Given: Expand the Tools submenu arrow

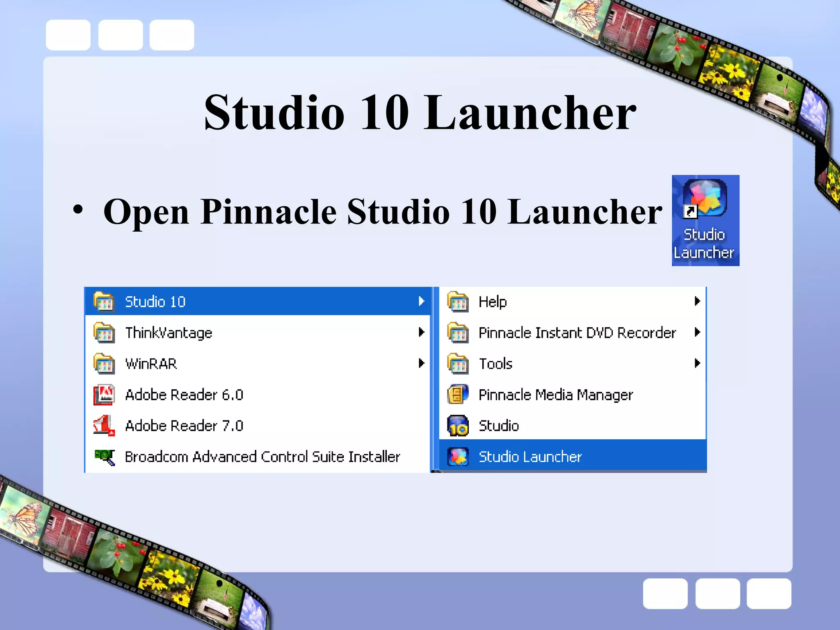Looking at the screenshot, I should (697, 363).
